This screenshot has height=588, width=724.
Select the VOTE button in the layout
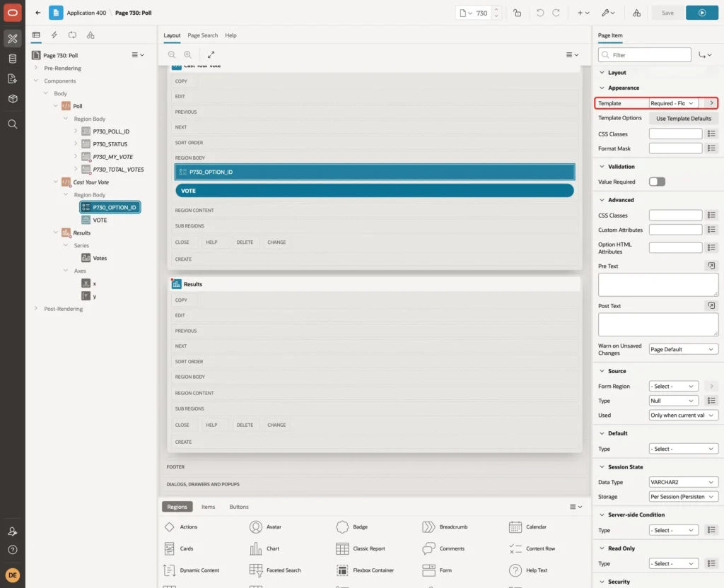[x=375, y=191]
